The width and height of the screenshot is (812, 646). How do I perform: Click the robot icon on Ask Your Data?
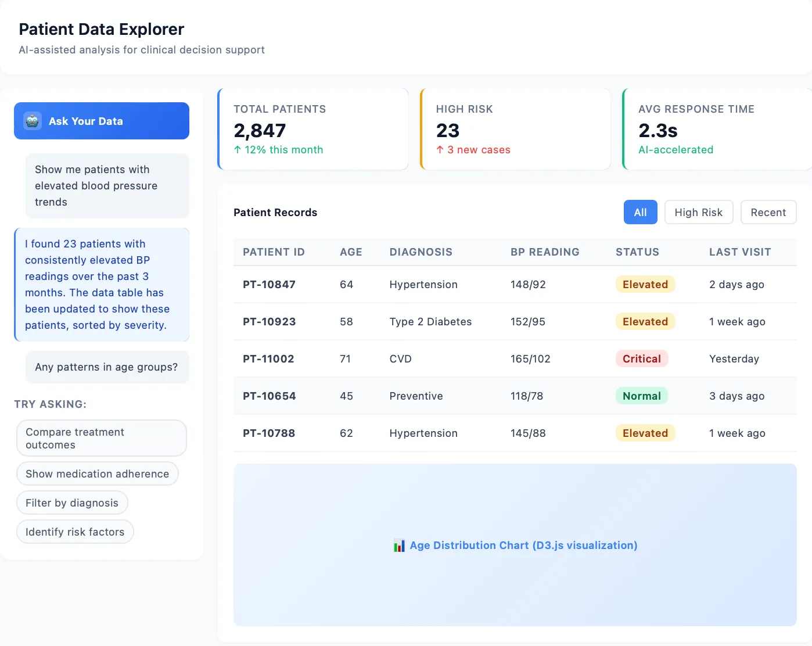click(x=33, y=121)
